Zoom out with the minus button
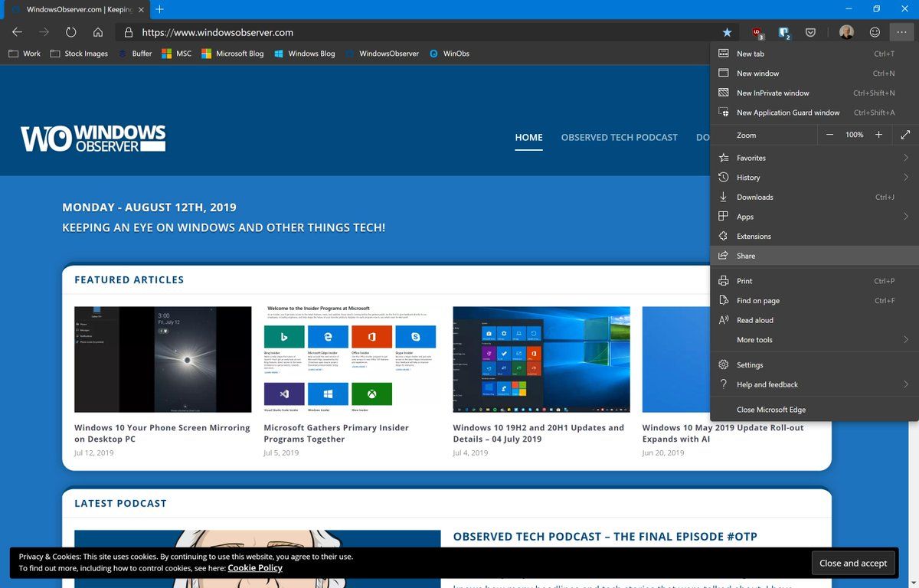919x588 pixels. pyautogui.click(x=830, y=135)
